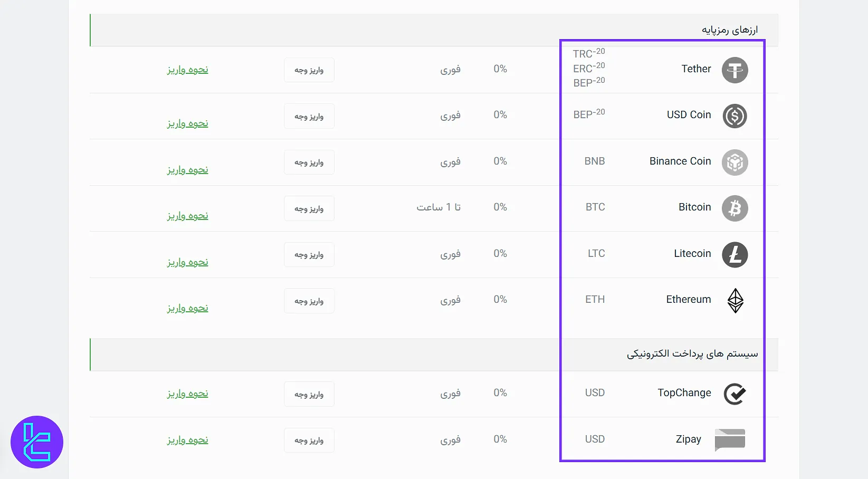
Task: Click the Zipay wallet icon
Action: 730,440
